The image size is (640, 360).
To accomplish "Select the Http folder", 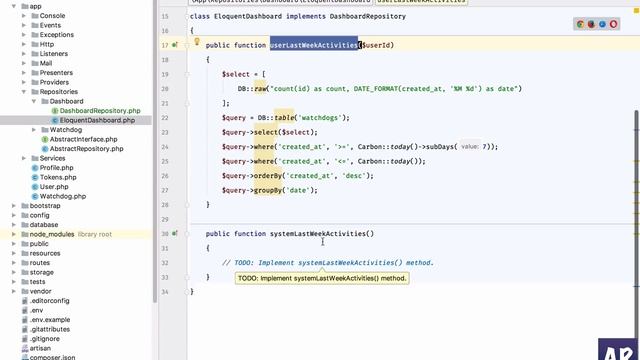I will [x=47, y=44].
